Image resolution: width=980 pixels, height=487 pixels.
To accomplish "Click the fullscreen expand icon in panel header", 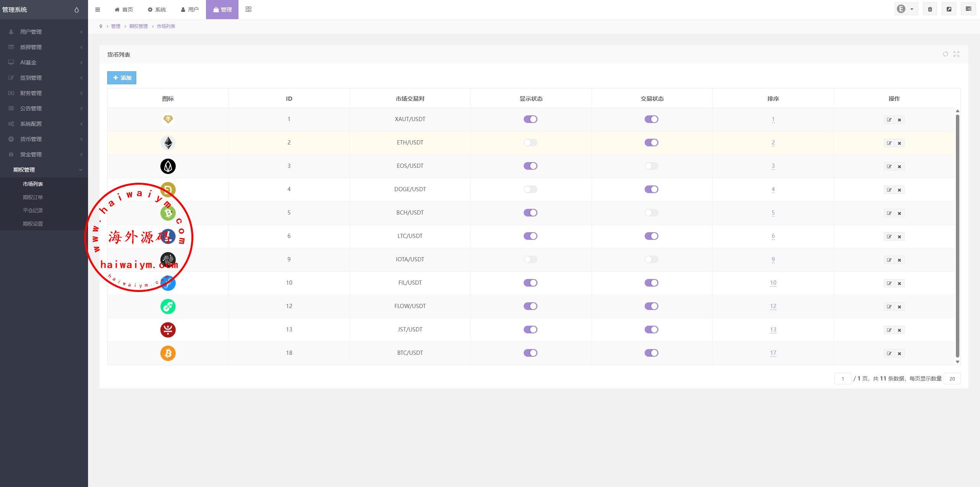I will point(956,54).
